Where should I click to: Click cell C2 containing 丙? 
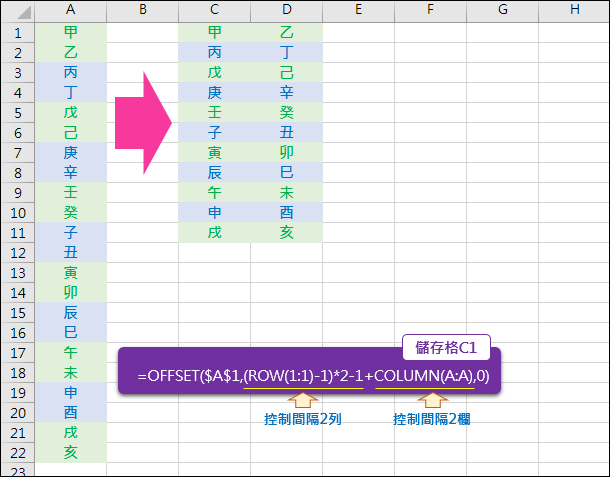click(214, 52)
